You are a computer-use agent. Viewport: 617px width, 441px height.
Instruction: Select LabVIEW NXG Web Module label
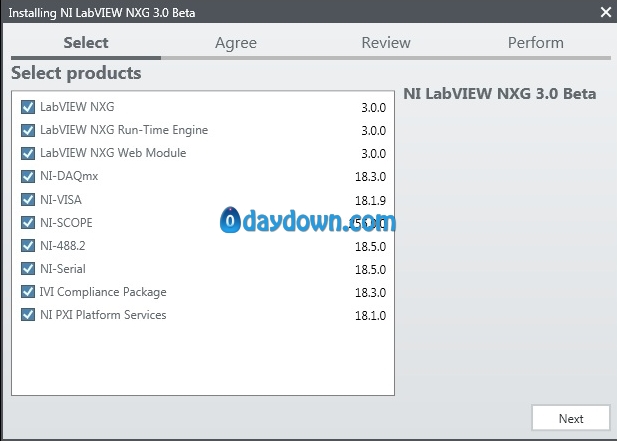coord(113,153)
